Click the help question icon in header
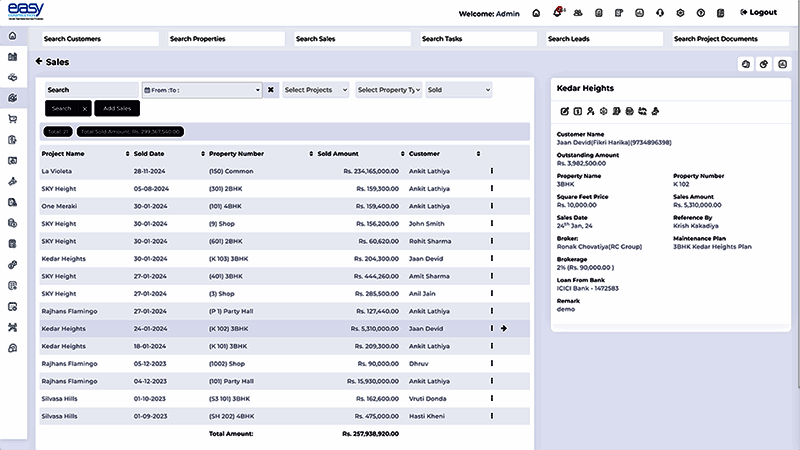The image size is (800, 450). 701,13
